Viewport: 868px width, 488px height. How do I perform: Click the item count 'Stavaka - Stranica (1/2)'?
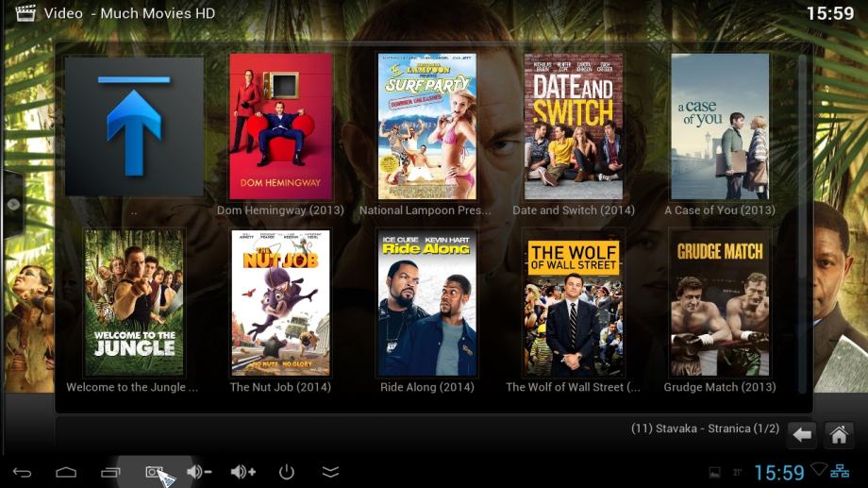coord(706,429)
